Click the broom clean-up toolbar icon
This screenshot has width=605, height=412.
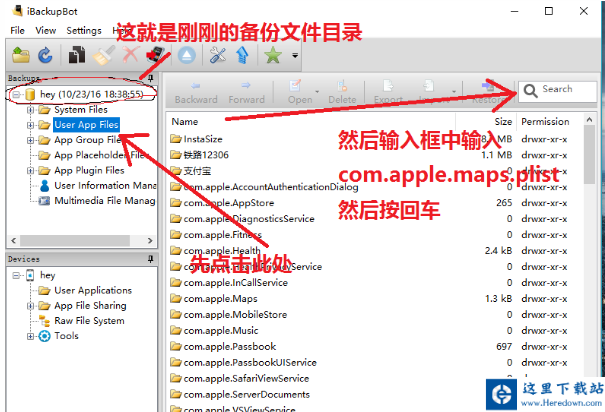point(103,55)
